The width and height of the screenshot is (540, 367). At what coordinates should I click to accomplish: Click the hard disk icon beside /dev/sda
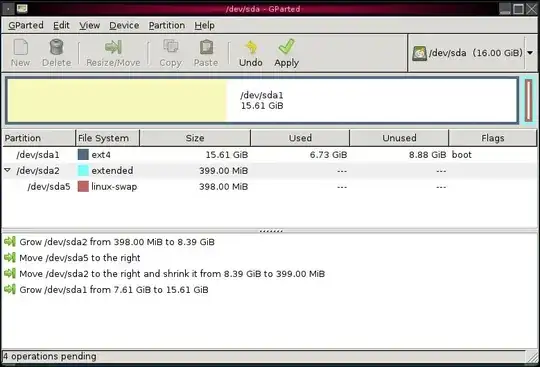[419, 53]
